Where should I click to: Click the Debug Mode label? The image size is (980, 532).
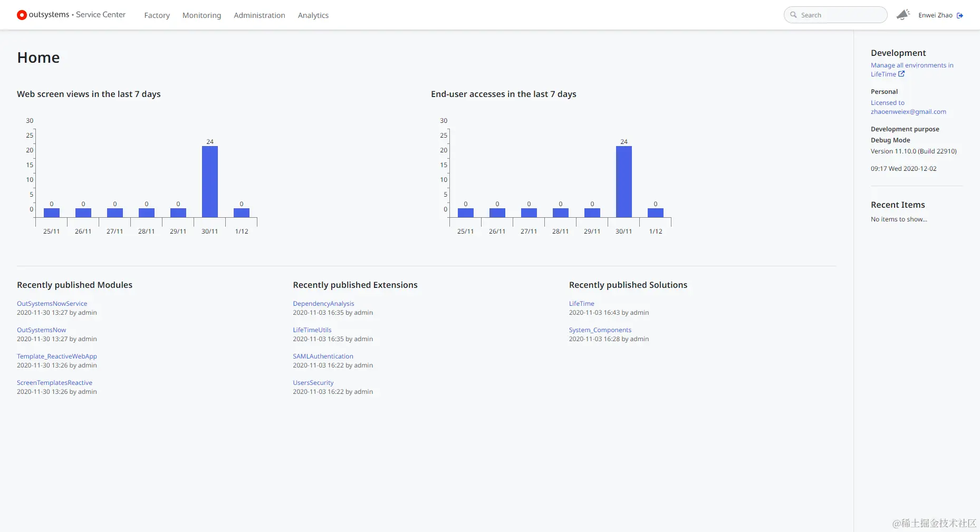[x=890, y=140]
